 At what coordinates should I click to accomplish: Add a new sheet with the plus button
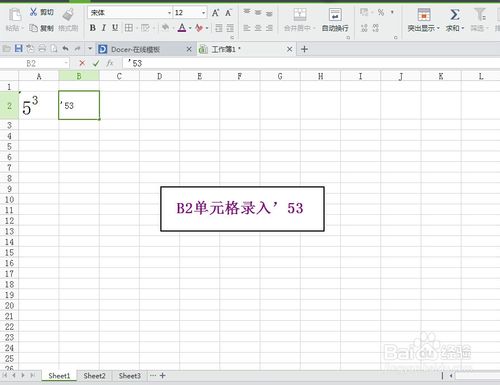162,376
